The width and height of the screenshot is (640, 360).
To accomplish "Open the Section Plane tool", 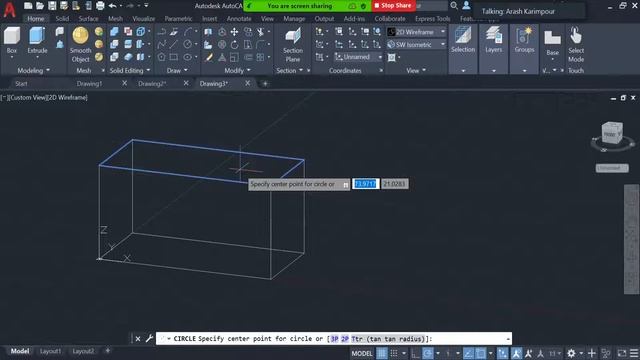I will [x=293, y=45].
